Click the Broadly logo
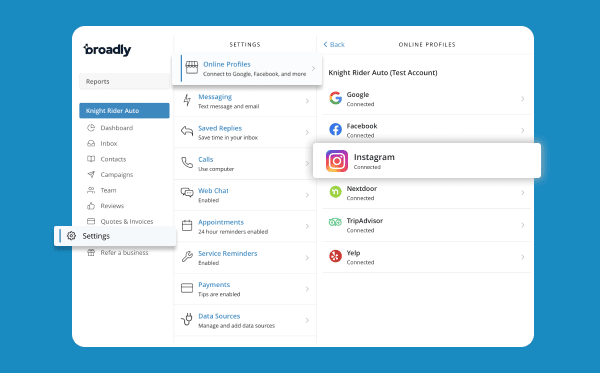 click(107, 49)
